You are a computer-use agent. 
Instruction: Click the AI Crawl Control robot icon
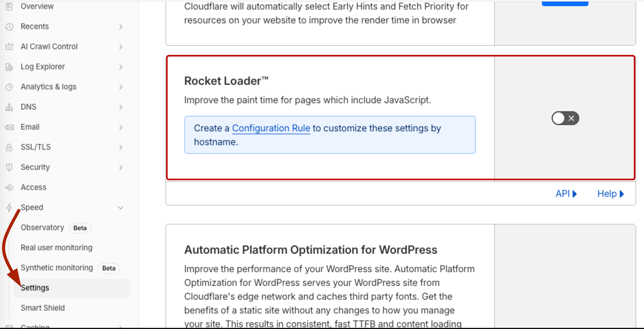tap(9, 47)
